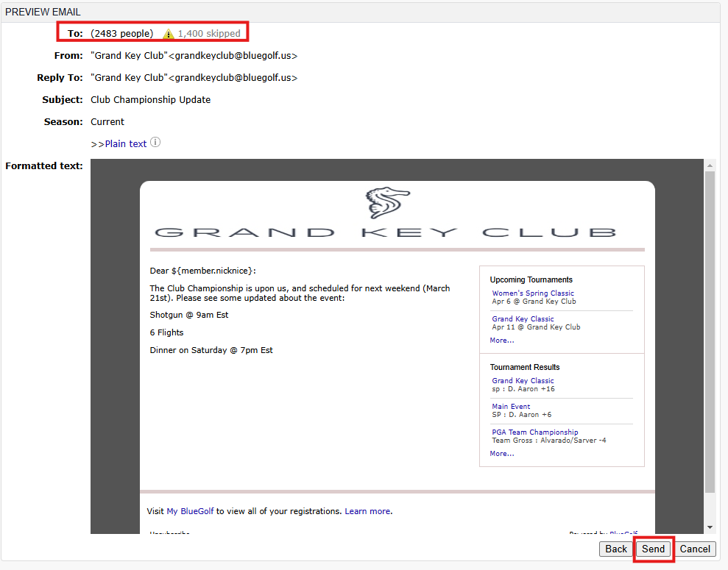Open Women's Spring Classic tournament link

(532, 293)
